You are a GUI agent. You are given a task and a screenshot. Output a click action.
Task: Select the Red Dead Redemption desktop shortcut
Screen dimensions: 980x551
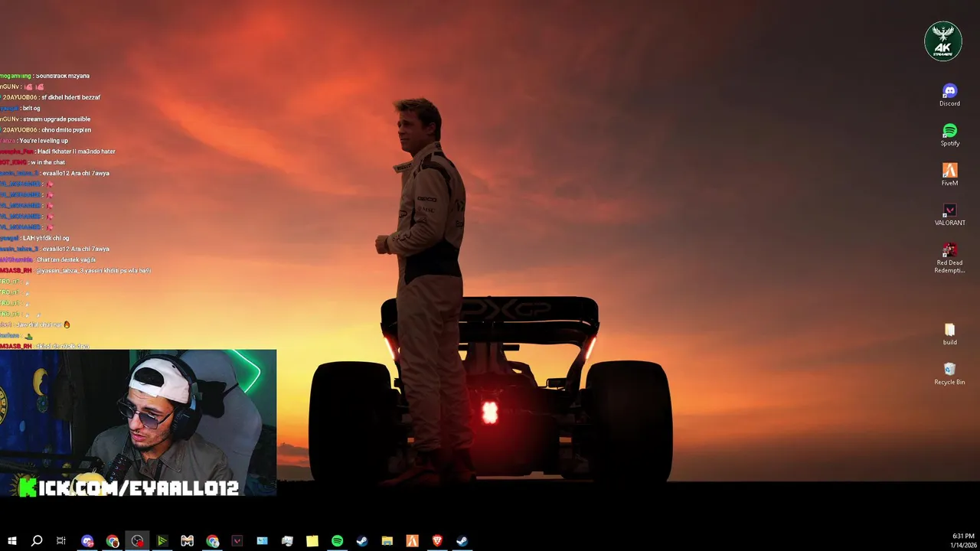point(949,258)
